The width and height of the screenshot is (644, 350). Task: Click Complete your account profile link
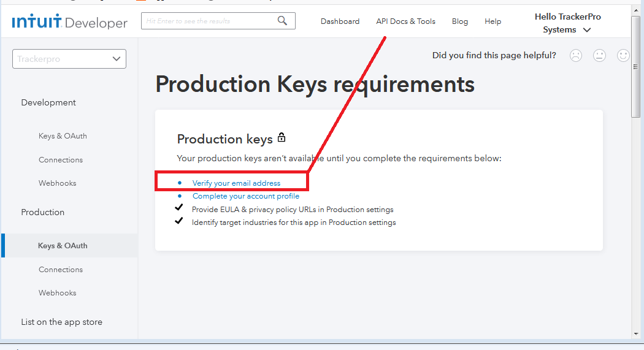click(245, 196)
